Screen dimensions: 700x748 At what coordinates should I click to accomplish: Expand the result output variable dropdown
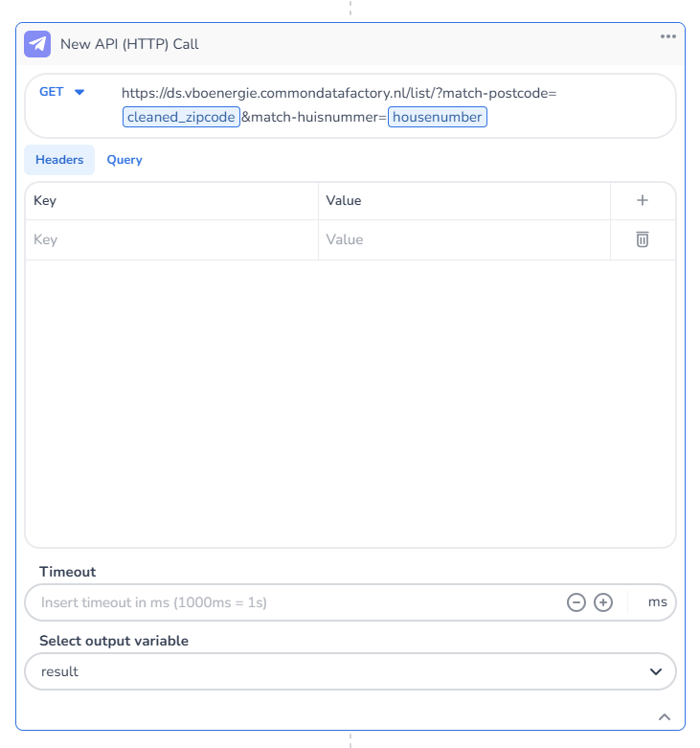[x=656, y=671]
